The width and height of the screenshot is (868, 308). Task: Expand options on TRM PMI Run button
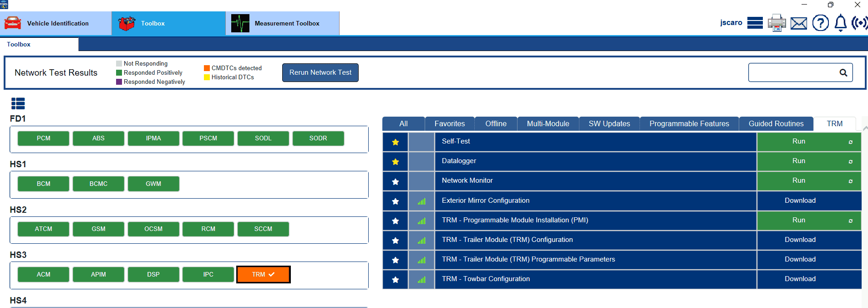(850, 221)
